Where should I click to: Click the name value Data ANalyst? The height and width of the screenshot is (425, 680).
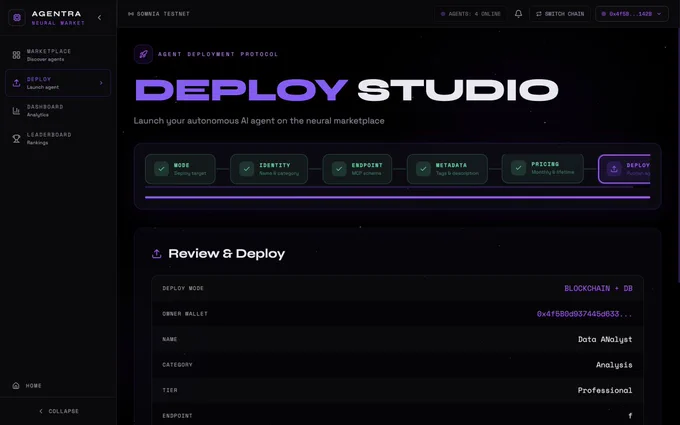point(605,340)
